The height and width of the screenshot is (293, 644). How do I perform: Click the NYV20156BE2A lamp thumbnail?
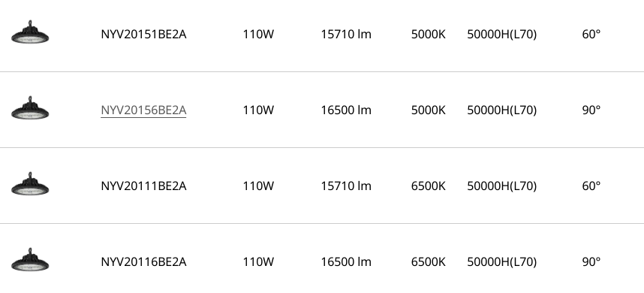click(x=30, y=108)
